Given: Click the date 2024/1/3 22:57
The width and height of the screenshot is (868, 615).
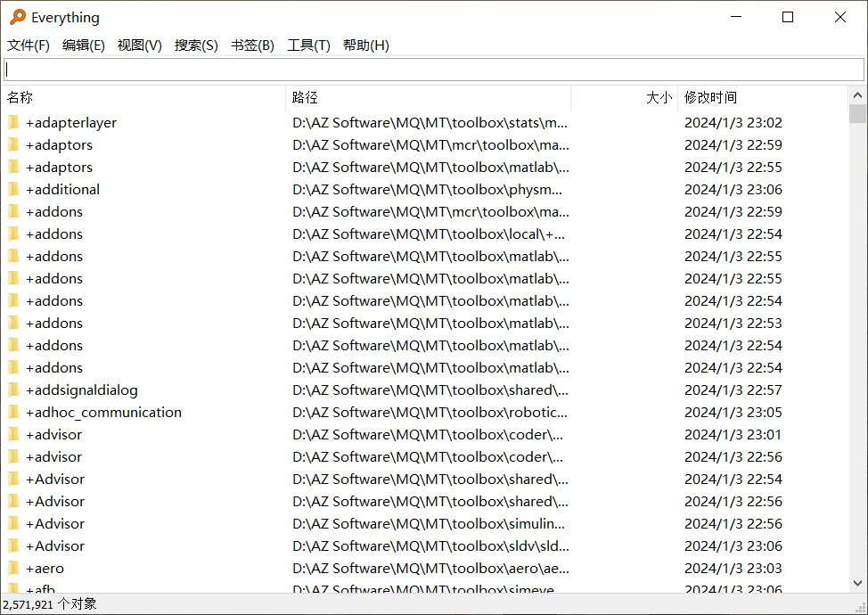Looking at the screenshot, I should point(733,389).
